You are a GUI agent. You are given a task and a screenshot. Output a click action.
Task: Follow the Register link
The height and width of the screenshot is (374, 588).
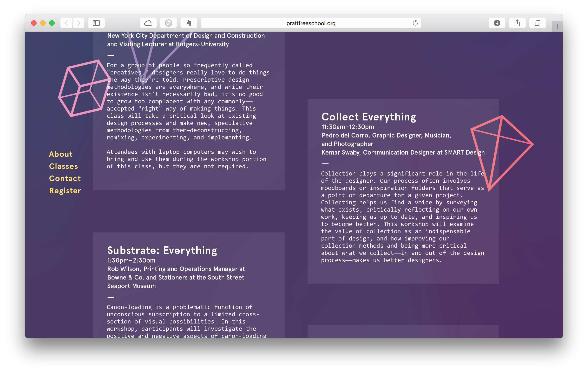(65, 191)
